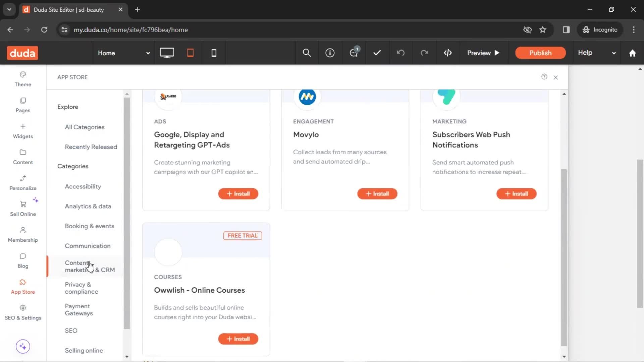This screenshot has height=362, width=644.
Task: Choose the Privacy & compliance category
Action: [x=82, y=288]
